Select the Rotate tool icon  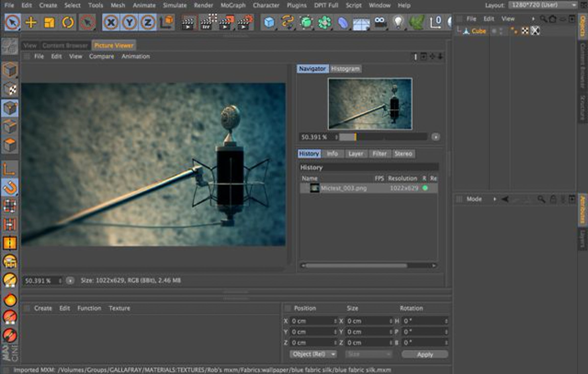pyautogui.click(x=68, y=23)
